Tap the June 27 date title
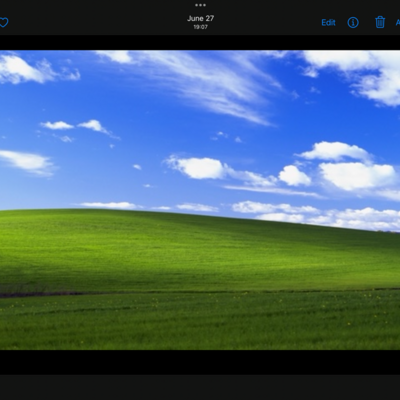 [x=201, y=18]
